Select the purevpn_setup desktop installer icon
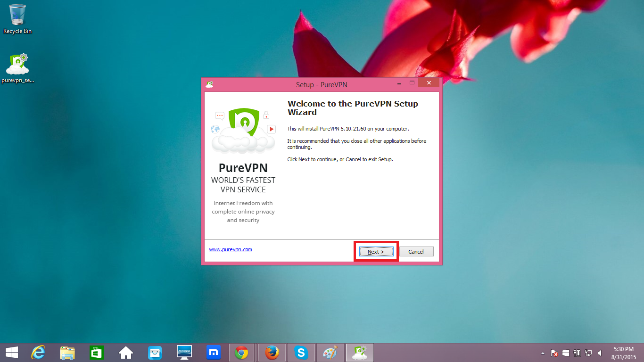 17,68
